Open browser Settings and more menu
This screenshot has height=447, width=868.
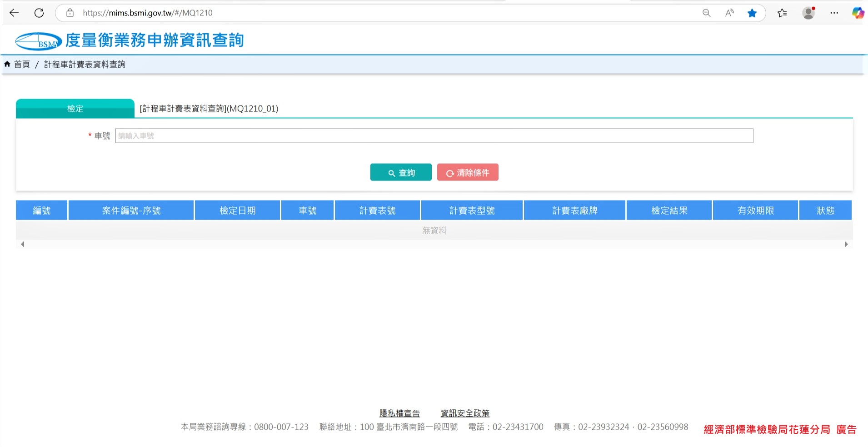click(x=834, y=13)
